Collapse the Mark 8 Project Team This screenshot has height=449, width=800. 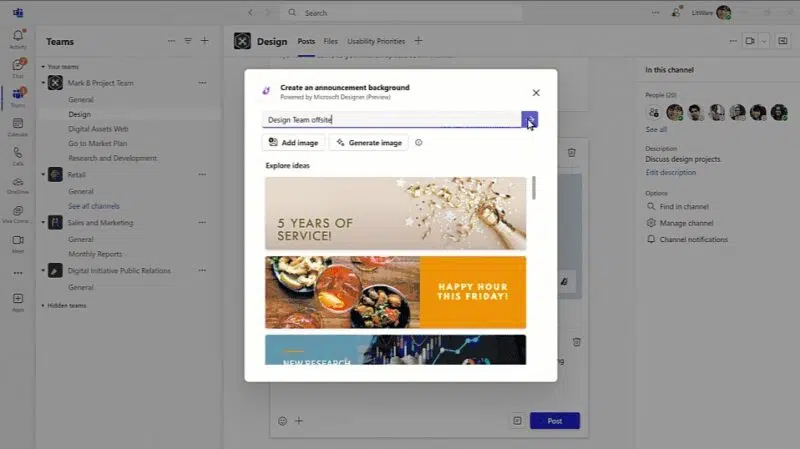43,83
